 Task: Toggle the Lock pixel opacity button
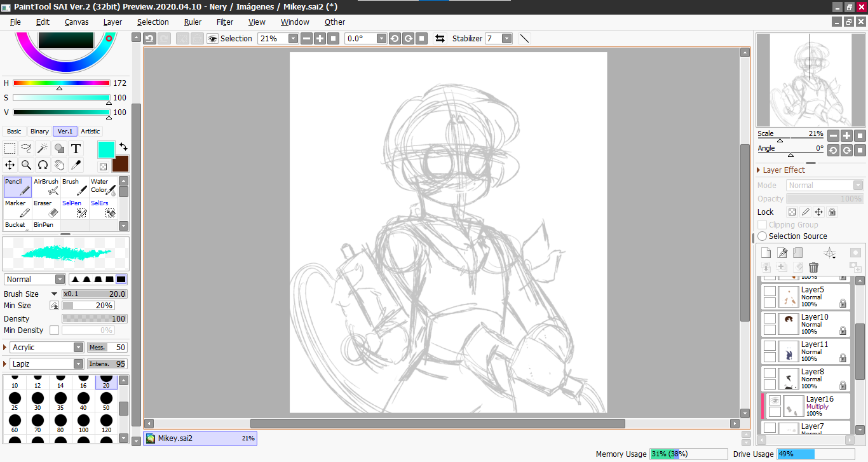pos(792,212)
